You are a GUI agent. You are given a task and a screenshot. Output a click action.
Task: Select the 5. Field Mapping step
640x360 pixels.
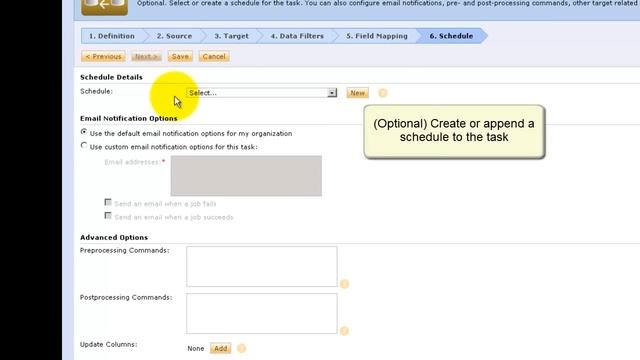(x=377, y=36)
